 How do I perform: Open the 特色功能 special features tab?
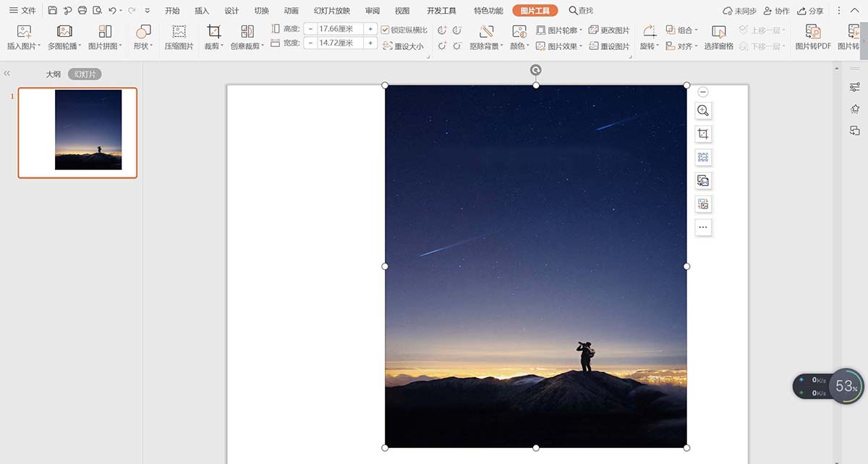pyautogui.click(x=488, y=11)
